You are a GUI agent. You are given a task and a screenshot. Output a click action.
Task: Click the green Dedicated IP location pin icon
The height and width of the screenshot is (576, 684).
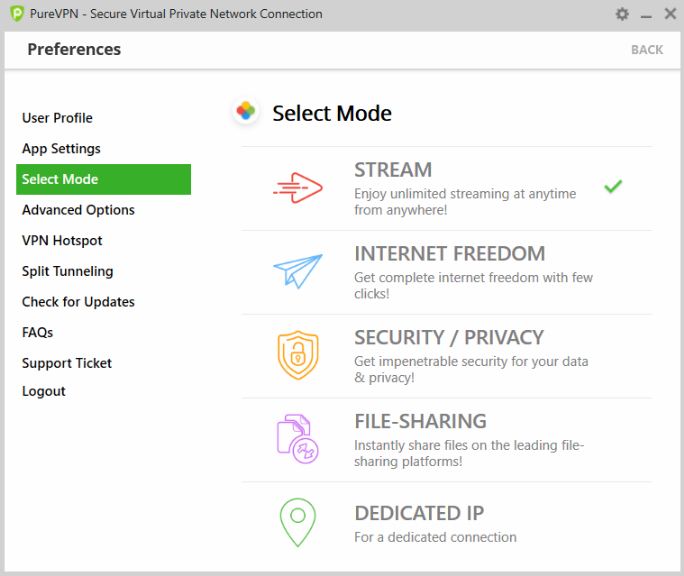(298, 522)
